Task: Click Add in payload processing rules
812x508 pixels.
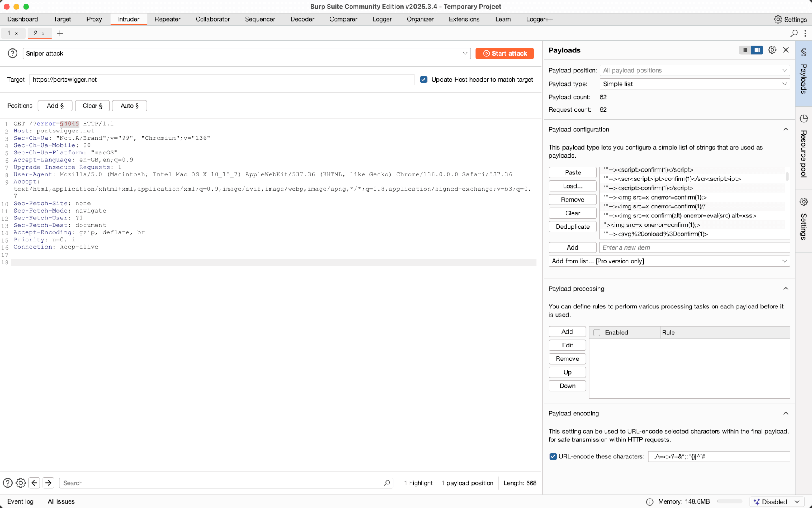Action: [x=567, y=332]
